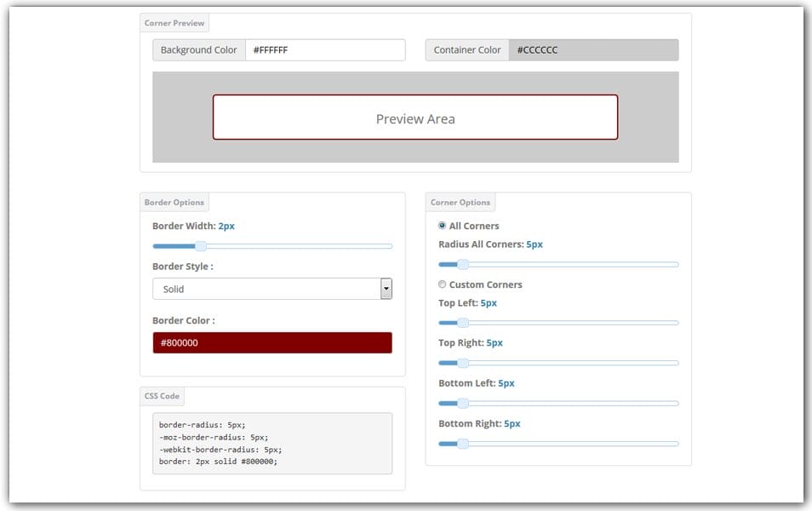
Task: Click the Preview Area box
Action: [x=415, y=118]
